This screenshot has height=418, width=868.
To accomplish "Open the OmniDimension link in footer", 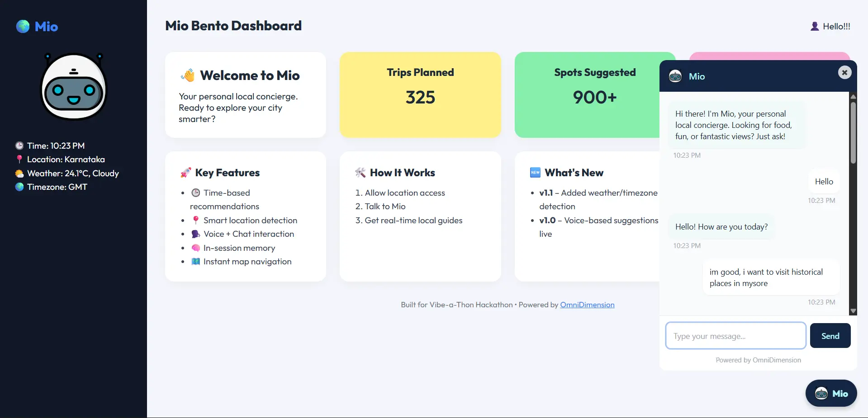I will 587,305.
